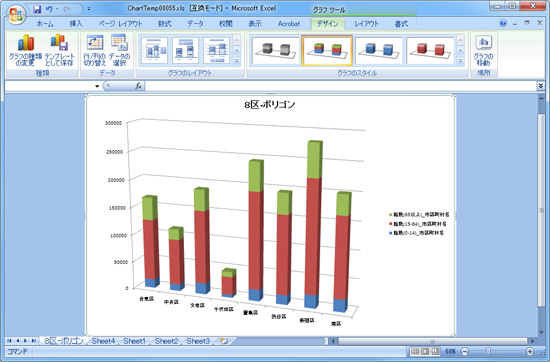Open the Change Chart Type button
Viewport: 550px width, 362px height.
(x=25, y=50)
